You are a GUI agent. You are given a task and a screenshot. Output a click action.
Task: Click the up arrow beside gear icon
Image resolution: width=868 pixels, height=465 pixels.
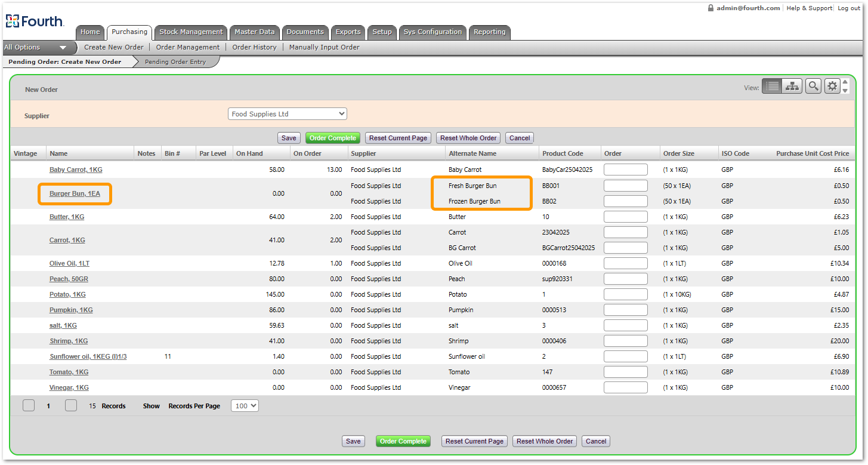tap(845, 82)
